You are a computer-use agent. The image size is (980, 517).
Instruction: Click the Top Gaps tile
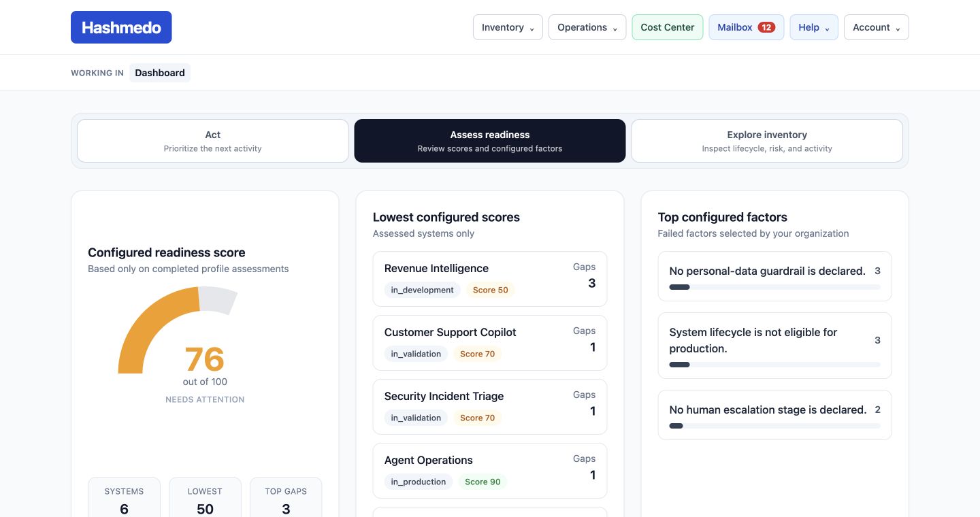286,498
